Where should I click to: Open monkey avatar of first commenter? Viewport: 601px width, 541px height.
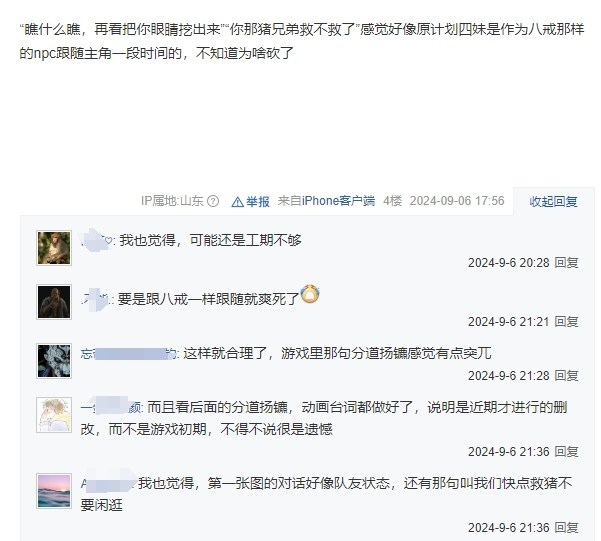[x=54, y=248]
